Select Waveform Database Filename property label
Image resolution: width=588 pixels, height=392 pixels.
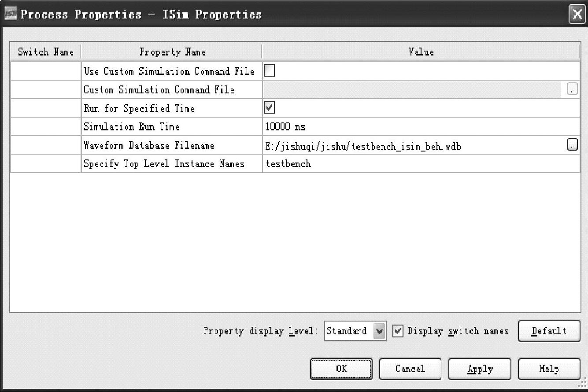(x=149, y=145)
